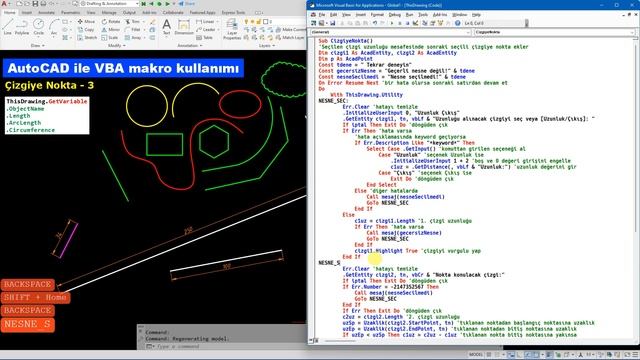This screenshot has height=360, width=640.
Task: Click the Rotate tool in Modify panel
Action: click(111, 21)
